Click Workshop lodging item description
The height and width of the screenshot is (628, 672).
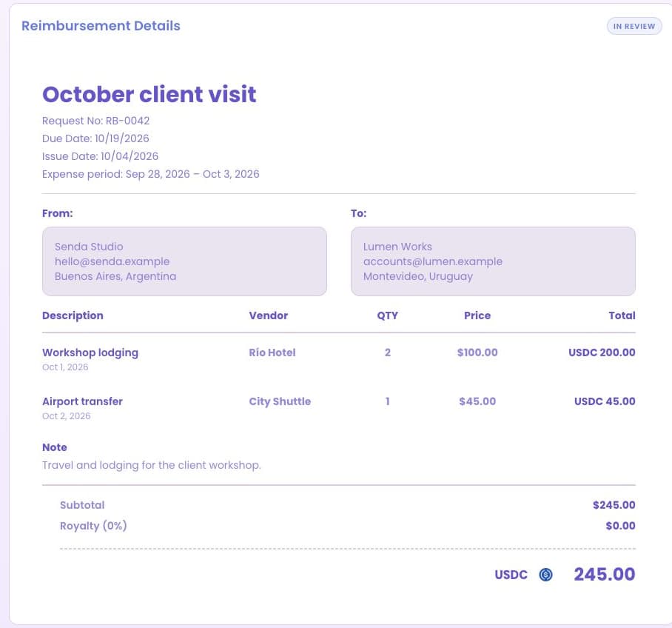point(90,353)
